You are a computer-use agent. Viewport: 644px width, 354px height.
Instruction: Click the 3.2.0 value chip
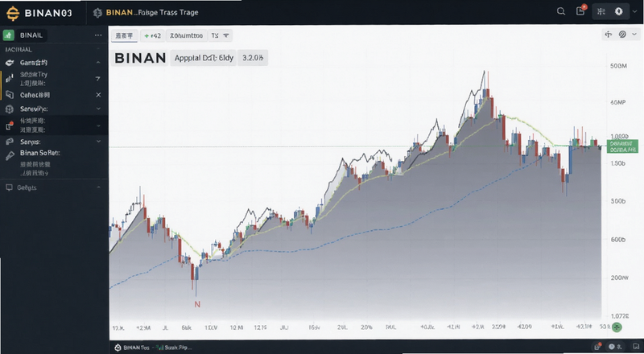click(253, 58)
